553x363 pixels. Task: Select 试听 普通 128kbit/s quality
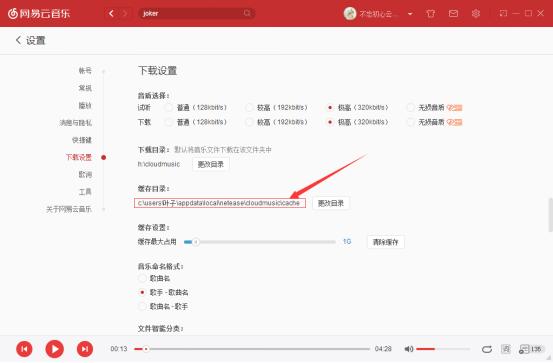point(169,107)
